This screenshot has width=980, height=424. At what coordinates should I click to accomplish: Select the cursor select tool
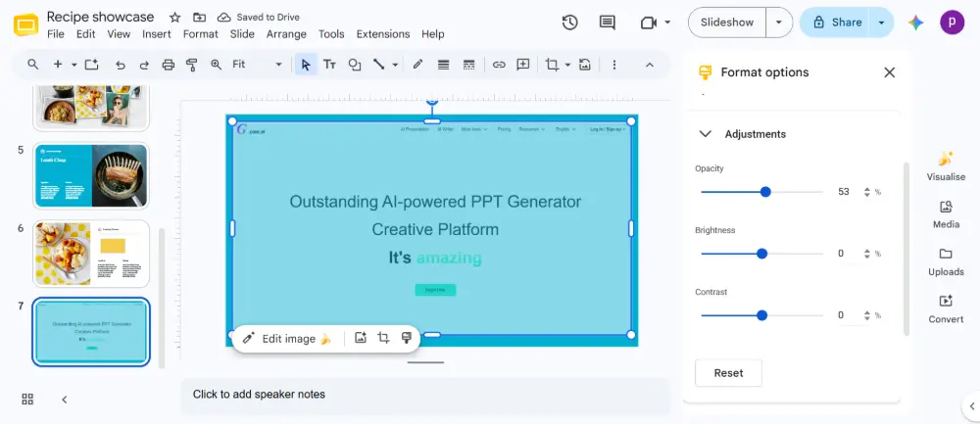pyautogui.click(x=306, y=65)
